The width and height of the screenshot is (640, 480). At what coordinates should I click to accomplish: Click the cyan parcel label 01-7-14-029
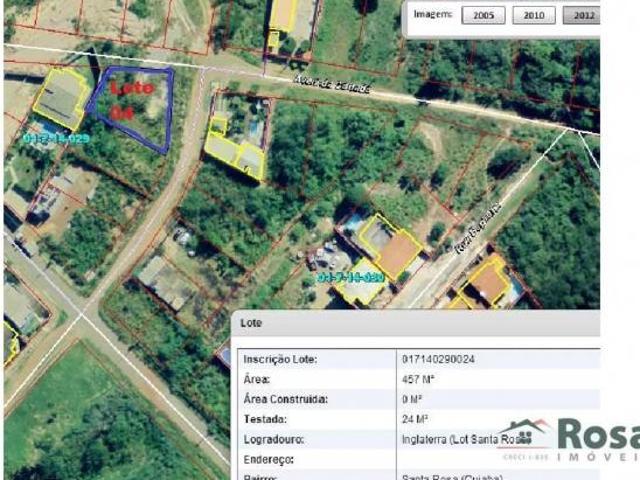pyautogui.click(x=56, y=138)
